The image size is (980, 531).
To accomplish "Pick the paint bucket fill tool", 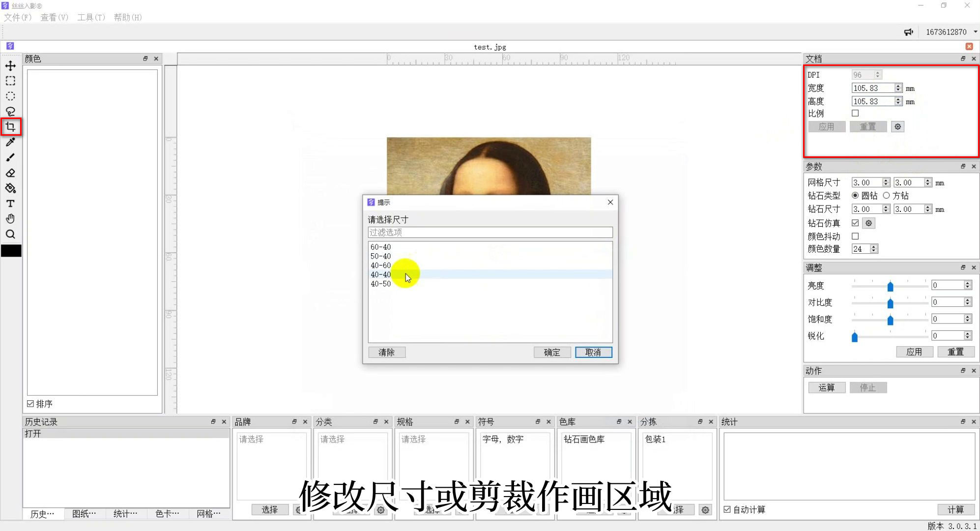I will pos(10,188).
